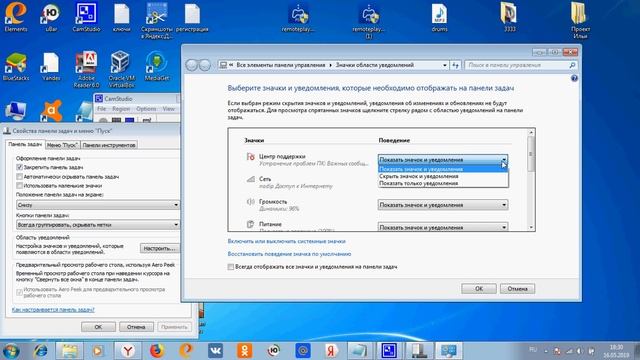Open taskbar position dropdown showing Снизу
Screen dimensions: 640x360
[98, 205]
